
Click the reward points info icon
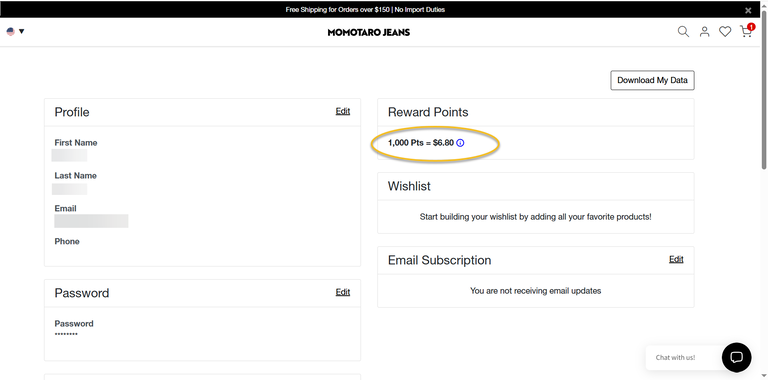(x=460, y=143)
